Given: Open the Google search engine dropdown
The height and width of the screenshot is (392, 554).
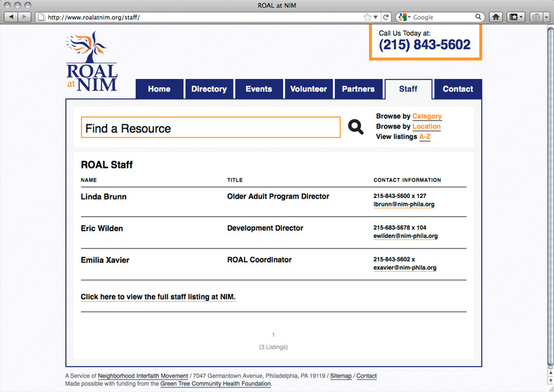Looking at the screenshot, I should [x=404, y=17].
